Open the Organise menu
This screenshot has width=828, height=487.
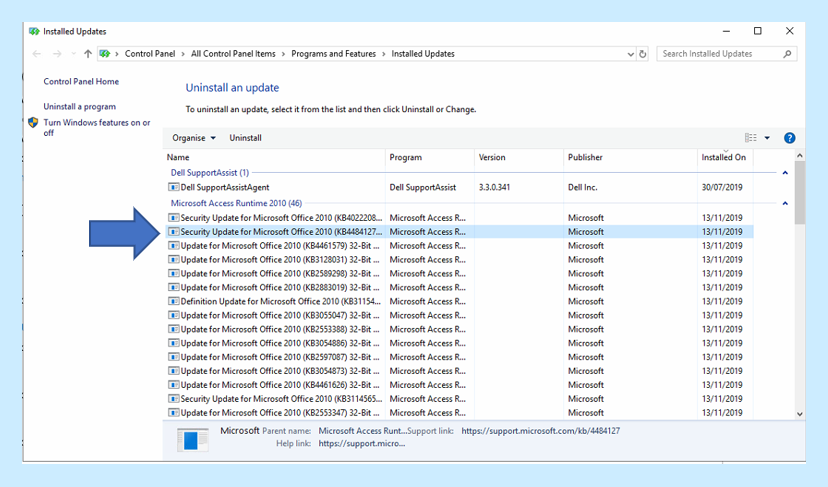(x=194, y=138)
